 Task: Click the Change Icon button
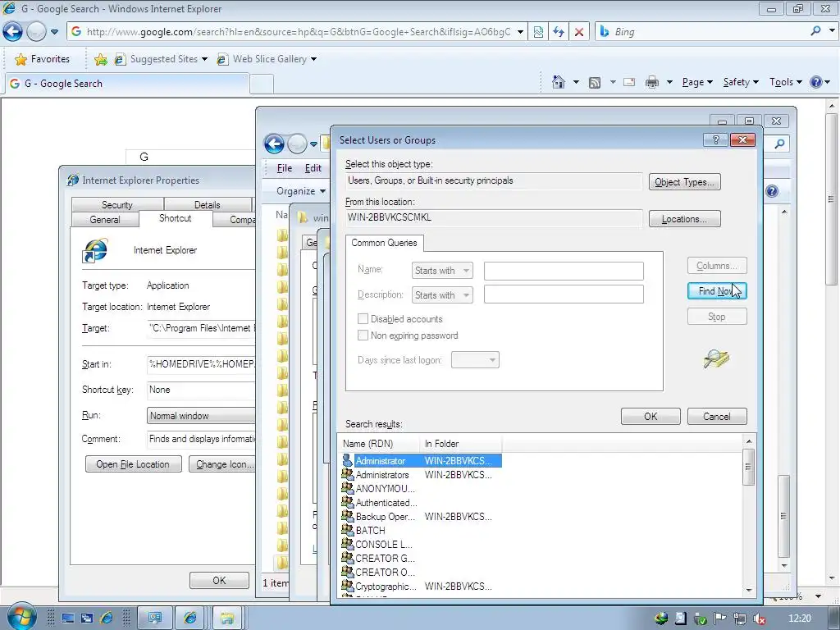[x=221, y=464]
